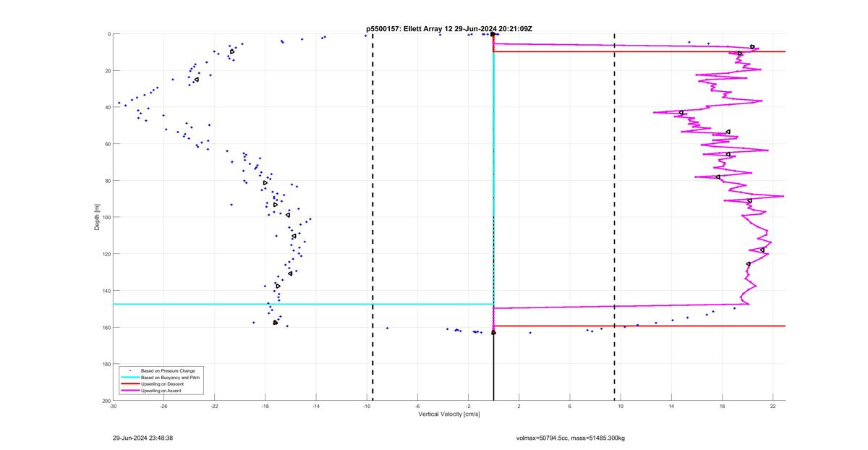Click the positive x-axis tick label '22'
868x450 pixels.
tap(773, 407)
